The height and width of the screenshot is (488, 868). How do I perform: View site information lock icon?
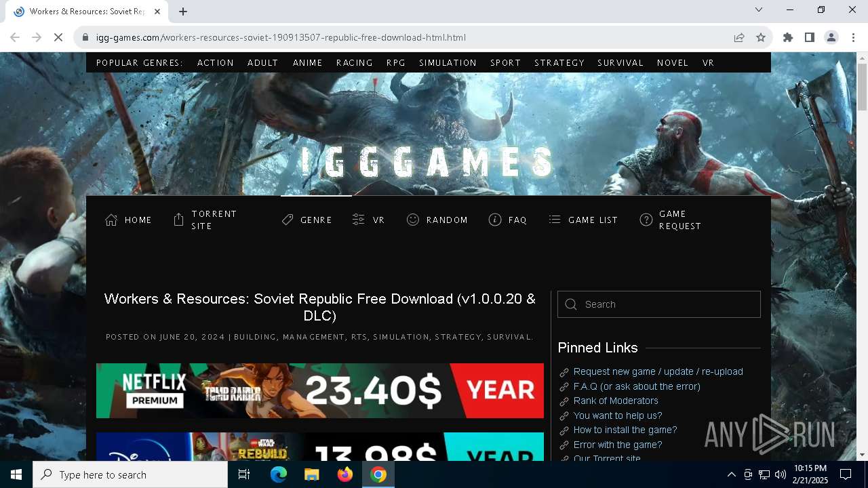[x=85, y=37]
